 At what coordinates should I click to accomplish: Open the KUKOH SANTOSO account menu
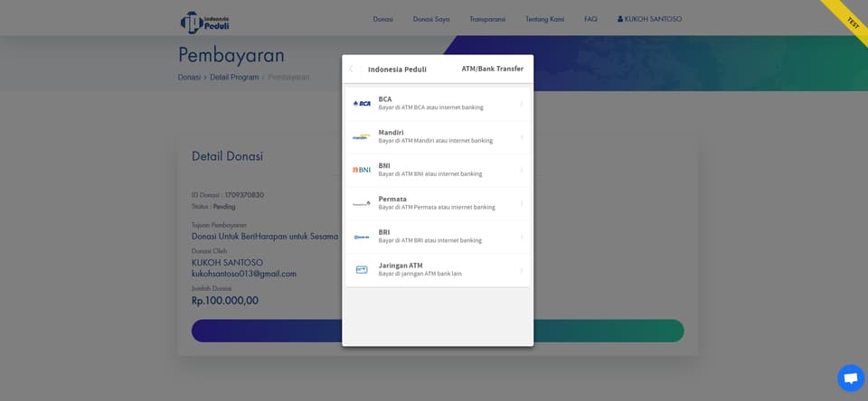tap(650, 19)
